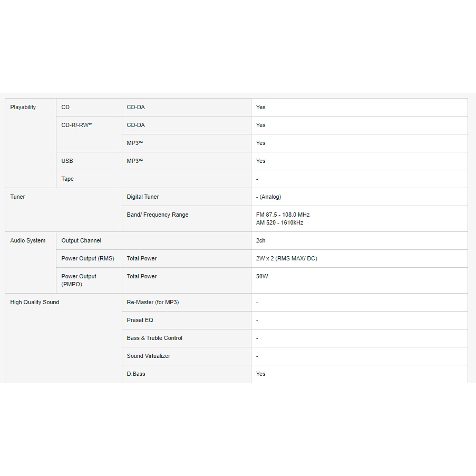Click the 2W x 2 (RMS MAX/ DC) value
476x476 pixels.
coord(286,259)
